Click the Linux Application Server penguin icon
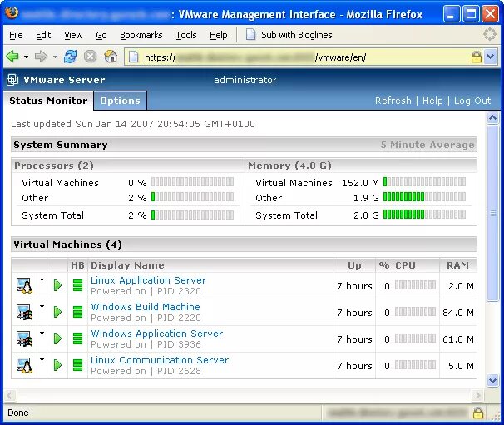 pyautogui.click(x=24, y=285)
